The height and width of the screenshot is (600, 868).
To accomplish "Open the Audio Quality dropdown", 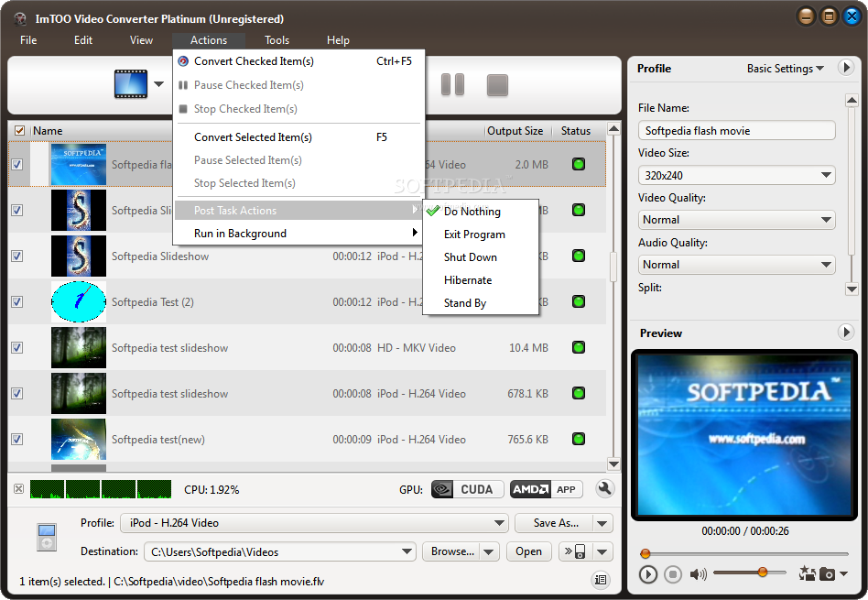I will pyautogui.click(x=736, y=264).
